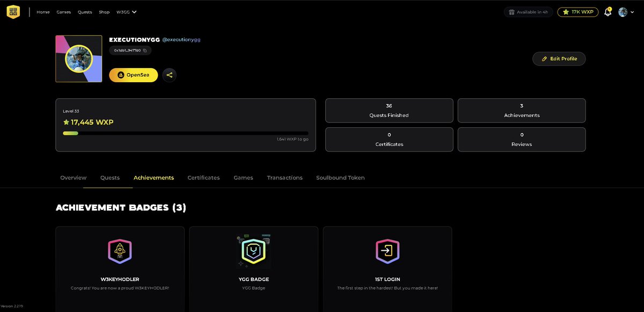Click the 17K WXP balance pill
Image resolution: width=644 pixels, height=312 pixels.
[578, 12]
